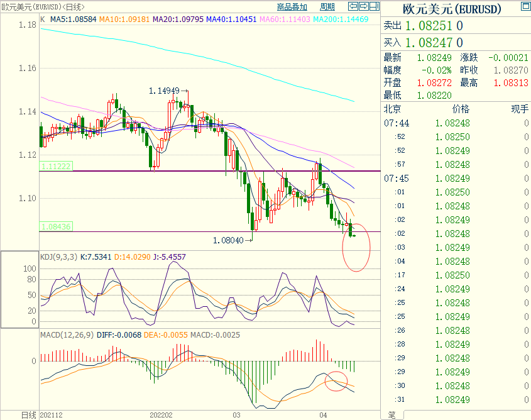The image size is (531, 420).
Task: Select the :17 tick row
Action: (456, 275)
